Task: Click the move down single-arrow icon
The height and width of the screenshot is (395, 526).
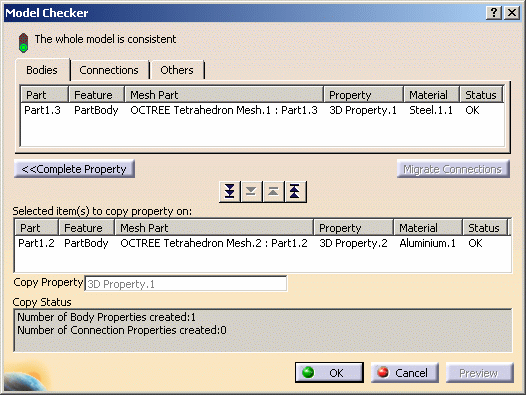Action: pos(251,192)
